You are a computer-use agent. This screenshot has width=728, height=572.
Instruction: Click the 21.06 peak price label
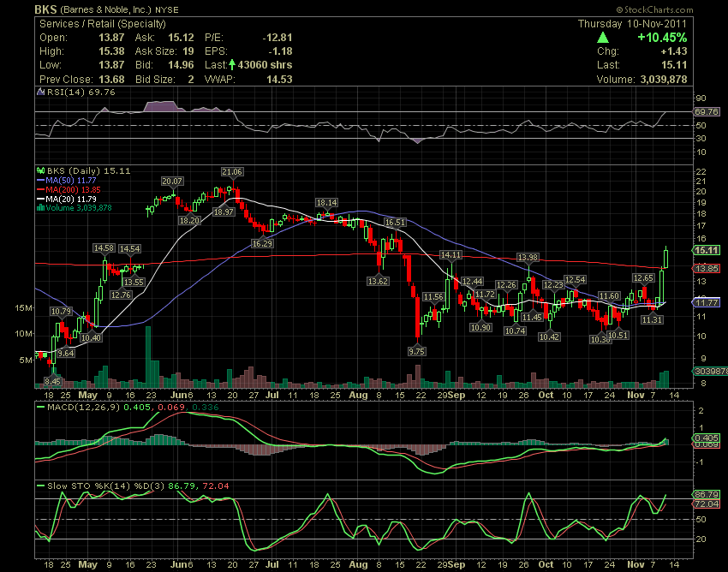[232, 172]
